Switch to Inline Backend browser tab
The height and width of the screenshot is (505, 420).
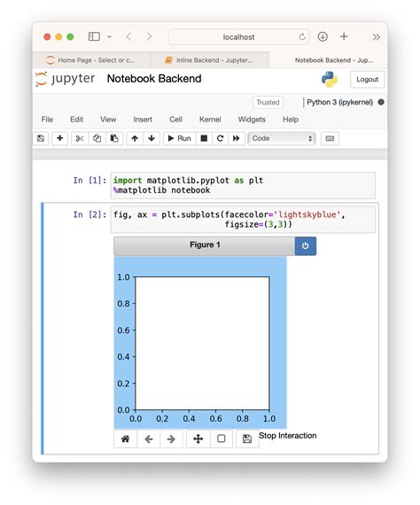pos(210,60)
